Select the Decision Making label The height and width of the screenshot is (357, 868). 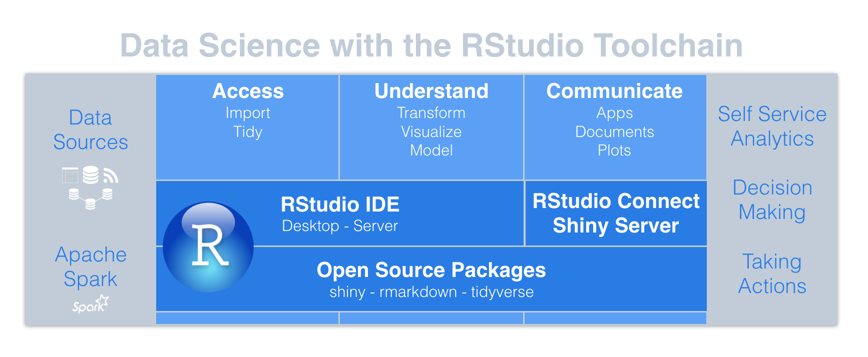[772, 200]
